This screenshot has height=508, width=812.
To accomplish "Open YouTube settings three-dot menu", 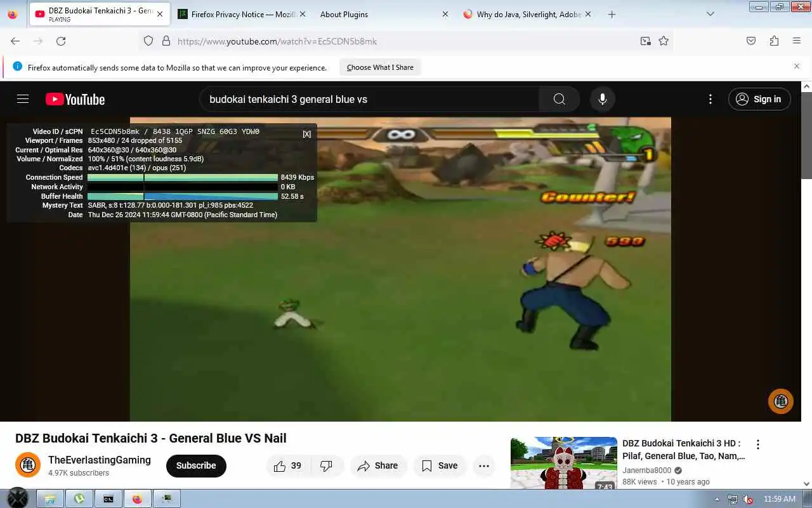I will pos(710,99).
